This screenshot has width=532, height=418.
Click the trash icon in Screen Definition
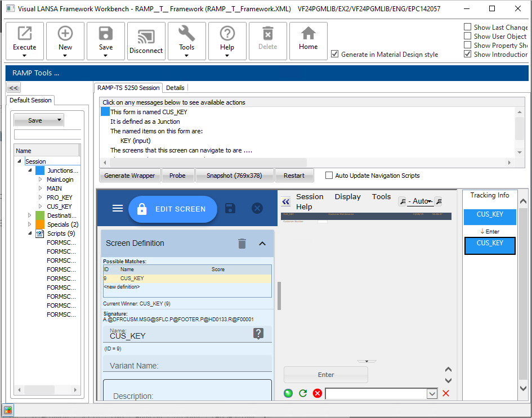(242, 244)
